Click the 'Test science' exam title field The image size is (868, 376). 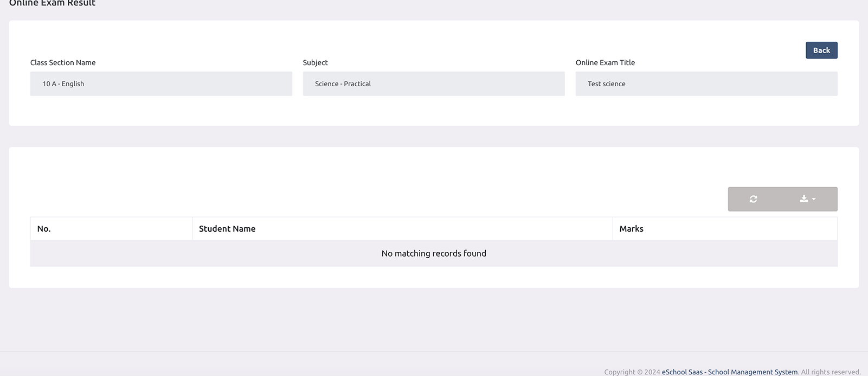[706, 84]
